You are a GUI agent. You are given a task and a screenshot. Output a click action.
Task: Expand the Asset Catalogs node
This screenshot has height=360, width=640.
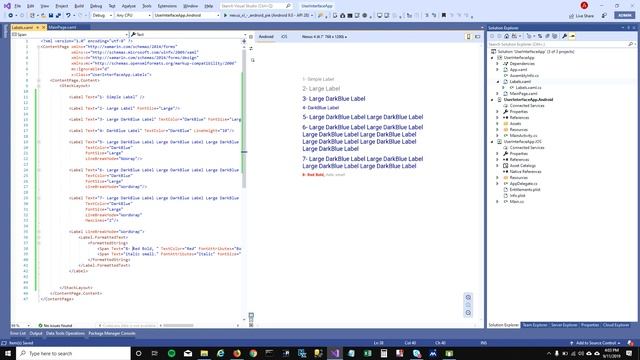pos(498,166)
